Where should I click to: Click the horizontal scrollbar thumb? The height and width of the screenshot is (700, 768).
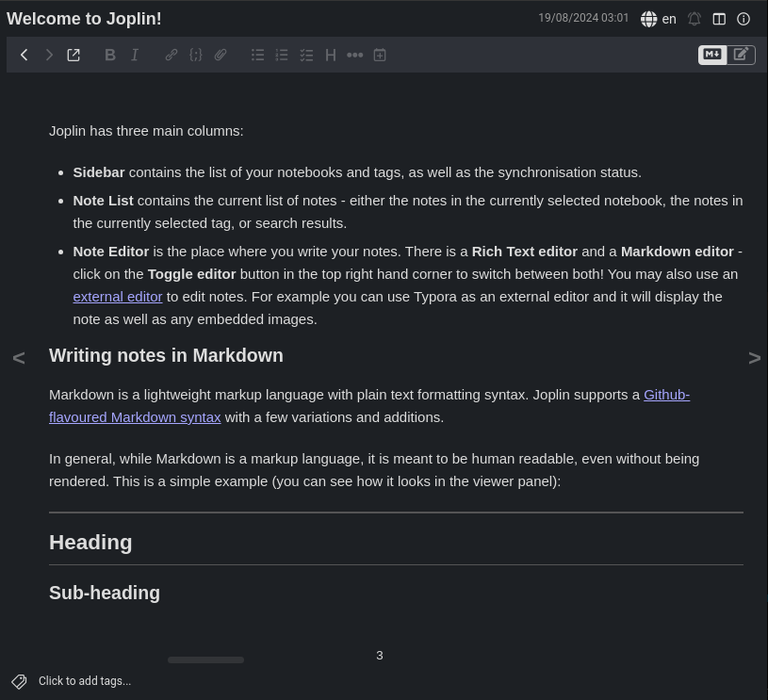pyautogui.click(x=205, y=659)
